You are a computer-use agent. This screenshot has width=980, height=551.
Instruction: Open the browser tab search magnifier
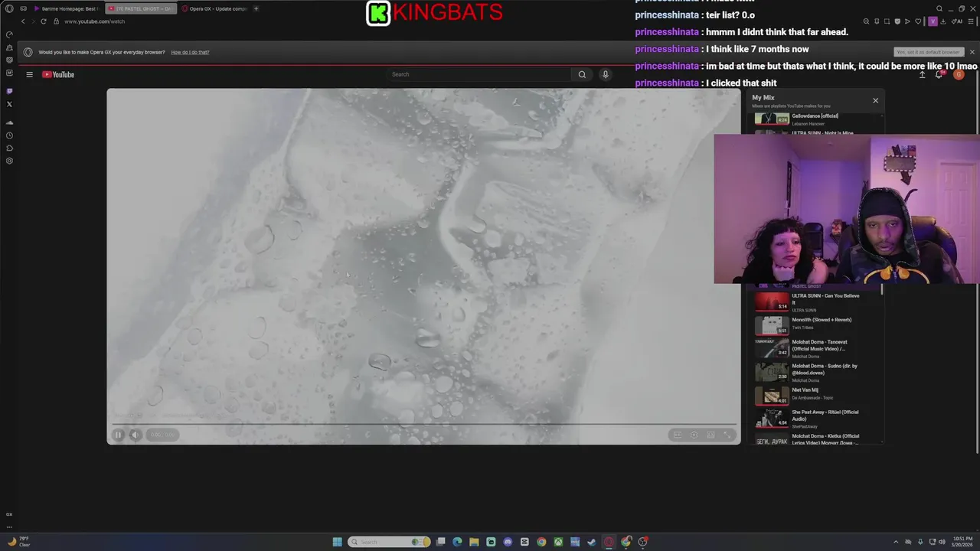939,8
